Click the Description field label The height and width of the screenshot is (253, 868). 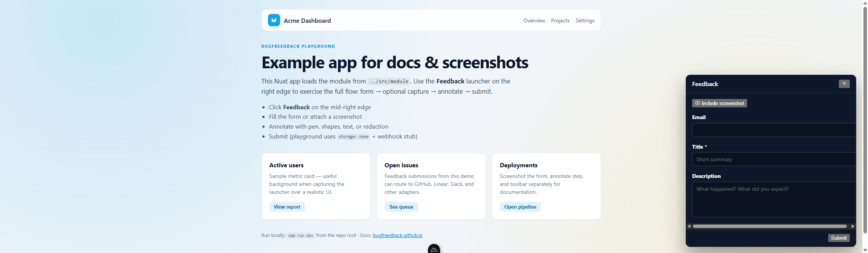706,176
